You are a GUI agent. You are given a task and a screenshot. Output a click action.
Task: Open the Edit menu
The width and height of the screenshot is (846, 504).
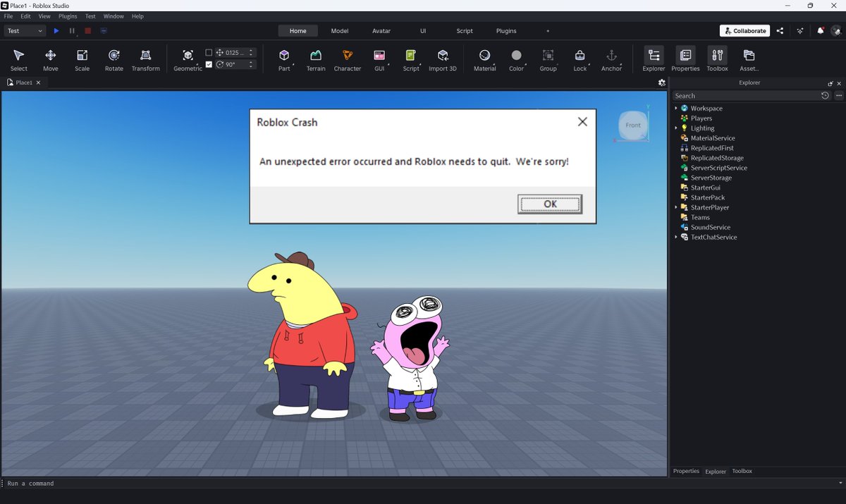click(25, 16)
